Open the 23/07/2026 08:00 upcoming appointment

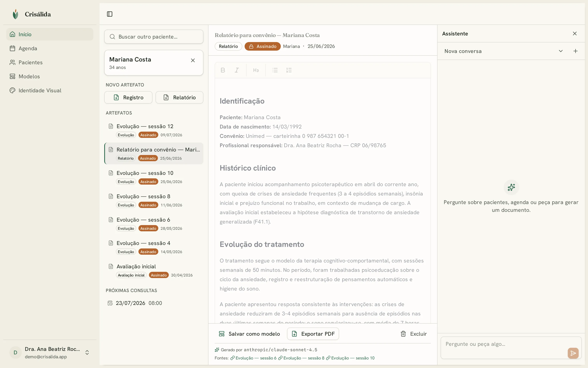[154, 303]
